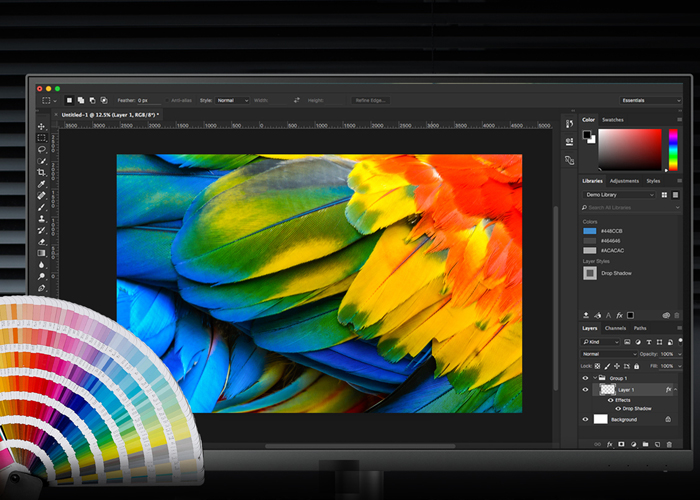Screen dimensions: 700x500
Task: Add layer mask from Layers footer
Action: pos(621,445)
